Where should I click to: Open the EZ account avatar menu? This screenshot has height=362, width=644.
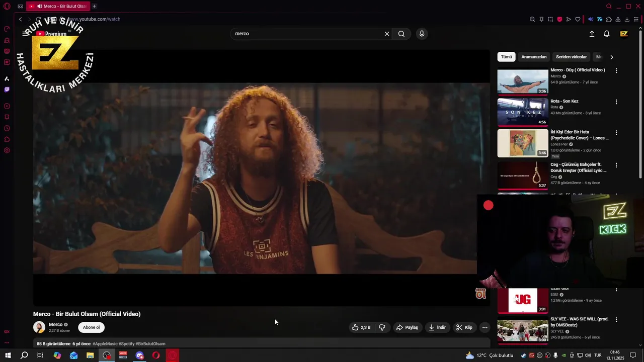(x=624, y=34)
